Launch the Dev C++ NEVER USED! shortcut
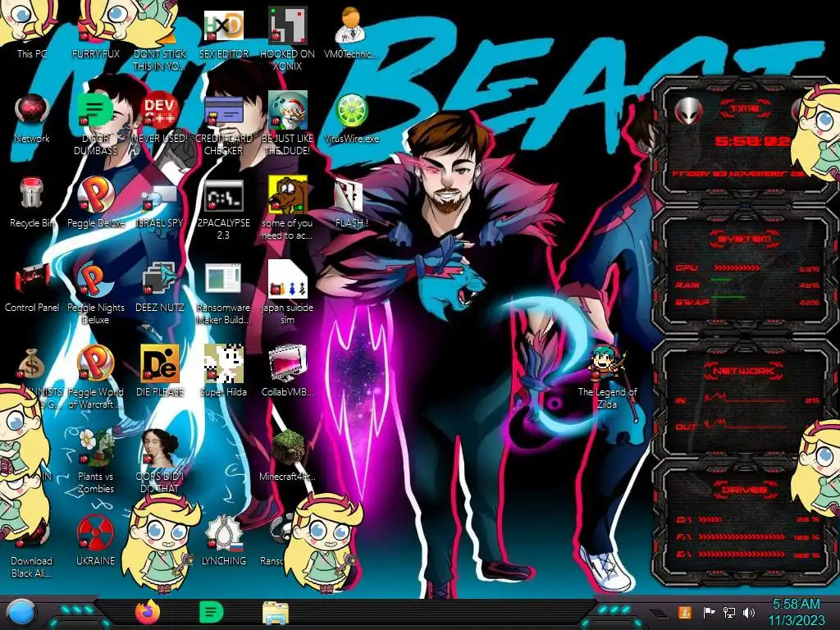840x630 pixels. click(159, 118)
